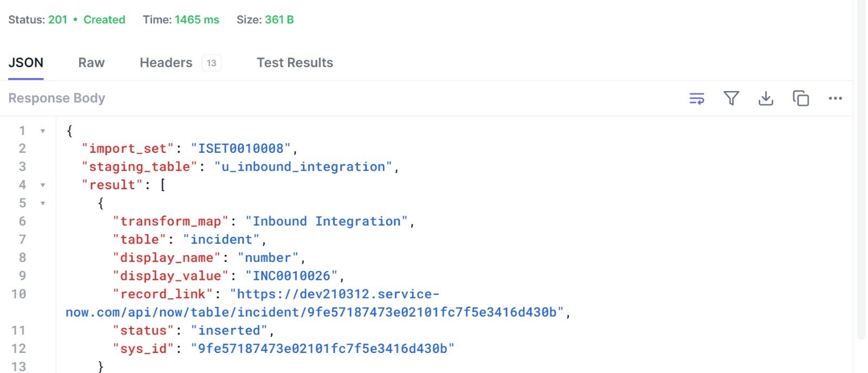Viewport: 868px width, 373px height.
Task: Switch to the Raw tab
Action: point(91,63)
